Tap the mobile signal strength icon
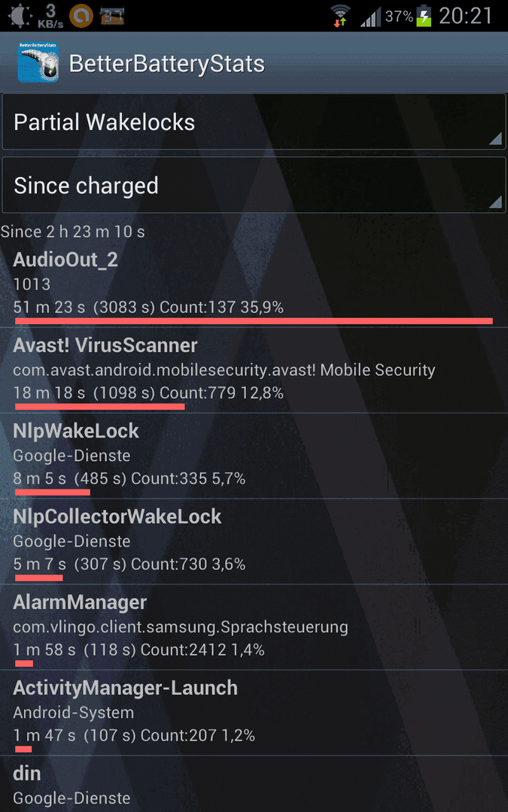The height and width of the screenshot is (812, 508). (x=370, y=17)
